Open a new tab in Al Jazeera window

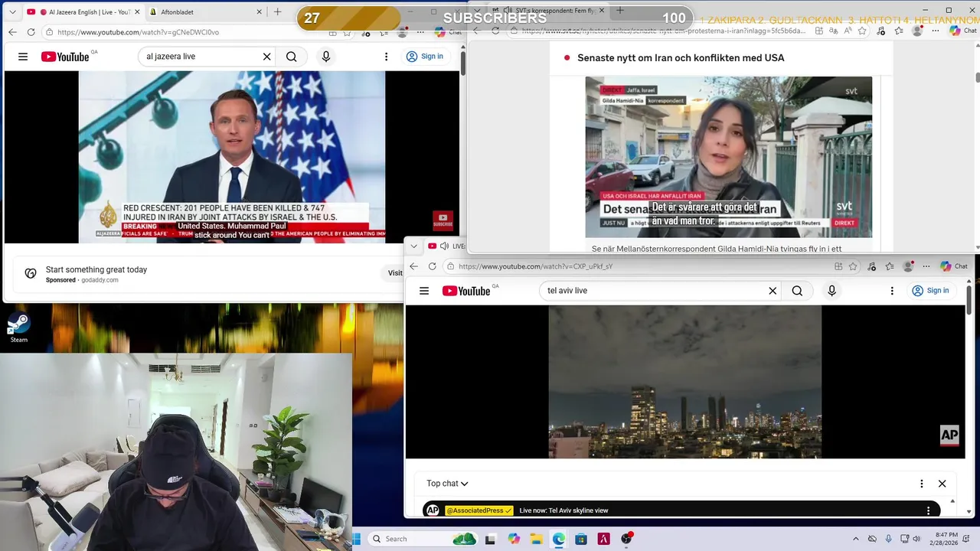coord(278,11)
